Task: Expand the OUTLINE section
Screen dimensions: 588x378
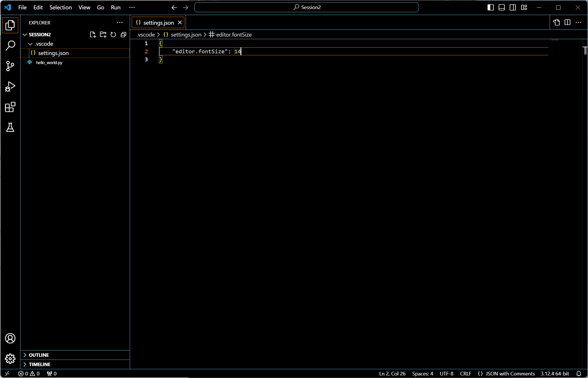Action: click(x=39, y=355)
